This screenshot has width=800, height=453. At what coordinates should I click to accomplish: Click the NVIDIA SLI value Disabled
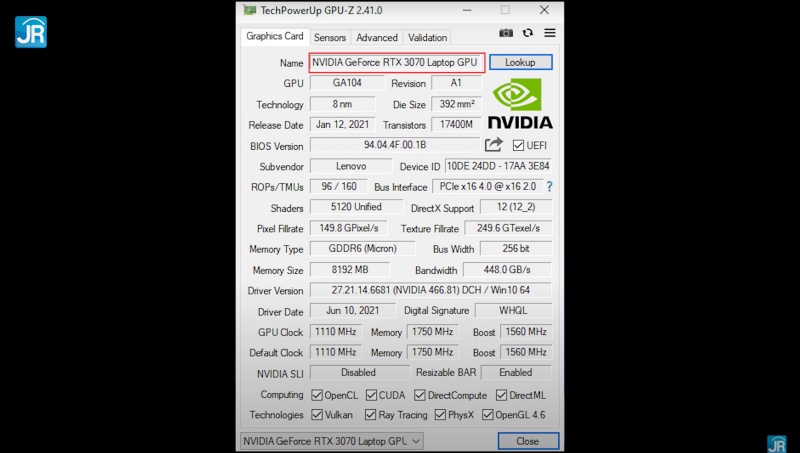pos(359,373)
